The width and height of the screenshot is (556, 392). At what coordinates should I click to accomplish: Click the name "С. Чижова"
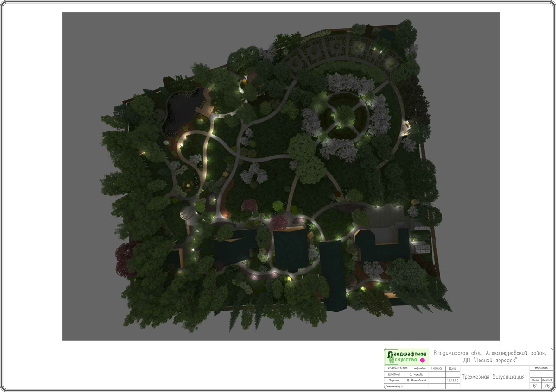coord(416,374)
